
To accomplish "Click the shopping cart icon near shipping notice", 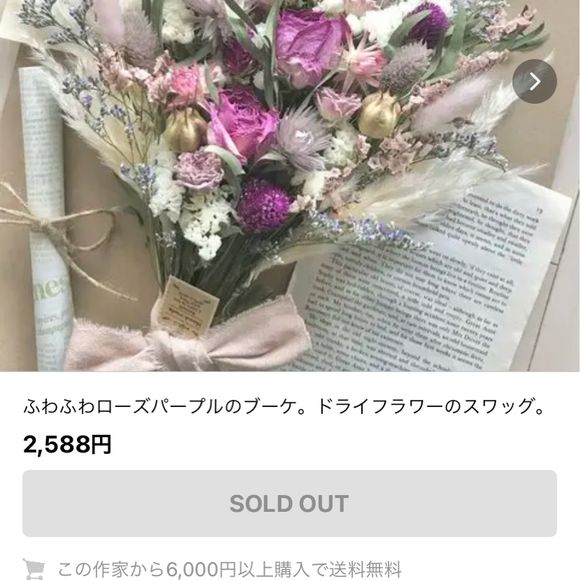I will tap(34, 569).
